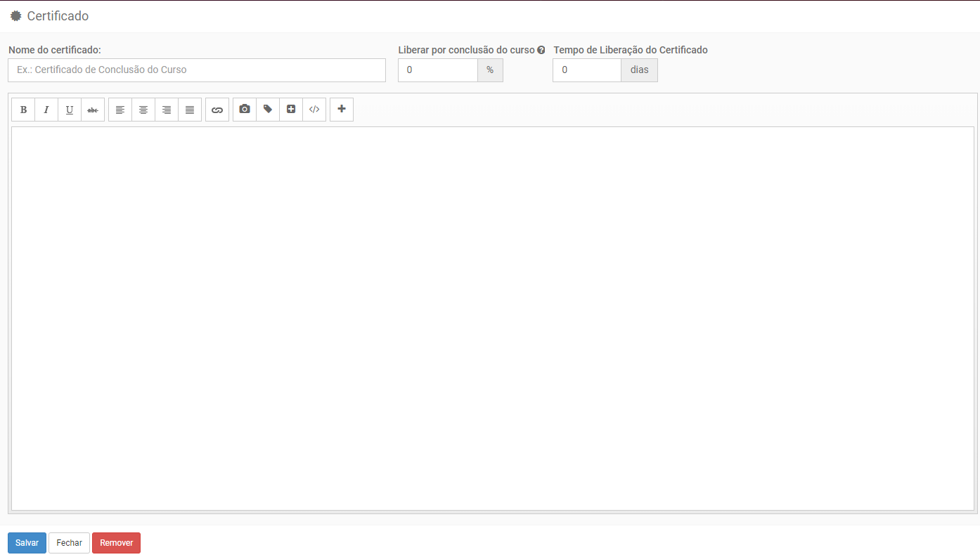Align text to the right
Viewport: 980px width, 557px height.
click(x=167, y=110)
